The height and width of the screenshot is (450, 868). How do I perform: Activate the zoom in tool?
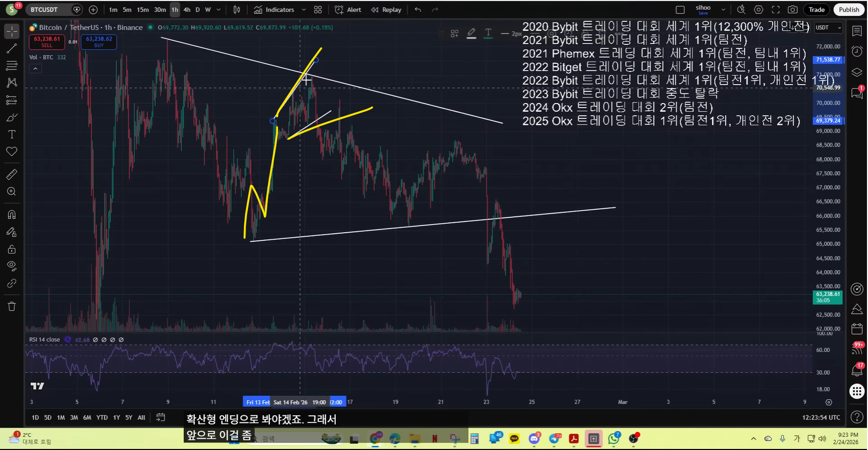[11, 191]
